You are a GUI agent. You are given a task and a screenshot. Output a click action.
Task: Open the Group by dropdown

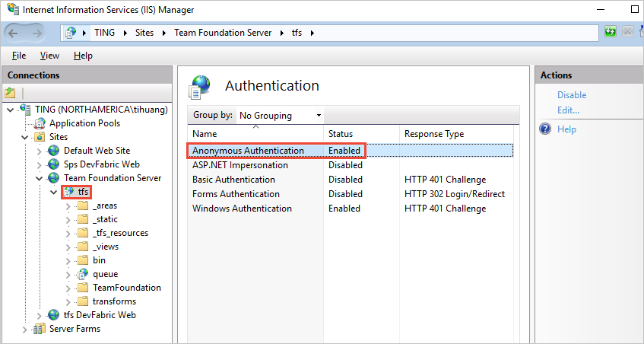coord(280,116)
